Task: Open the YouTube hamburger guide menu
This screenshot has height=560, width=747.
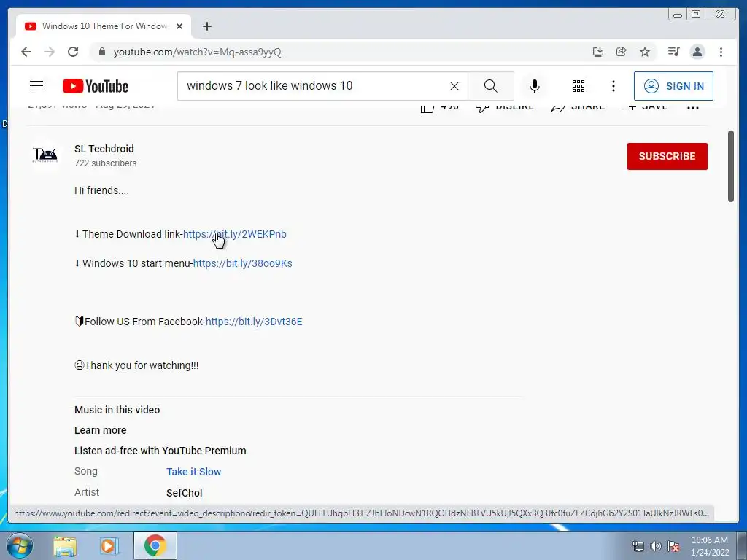Action: pyautogui.click(x=36, y=86)
